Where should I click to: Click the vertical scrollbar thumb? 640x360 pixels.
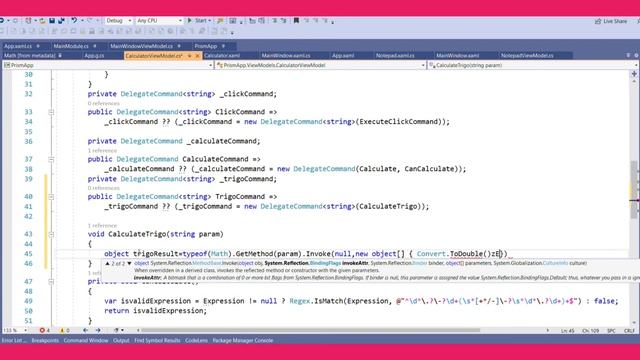(634, 189)
